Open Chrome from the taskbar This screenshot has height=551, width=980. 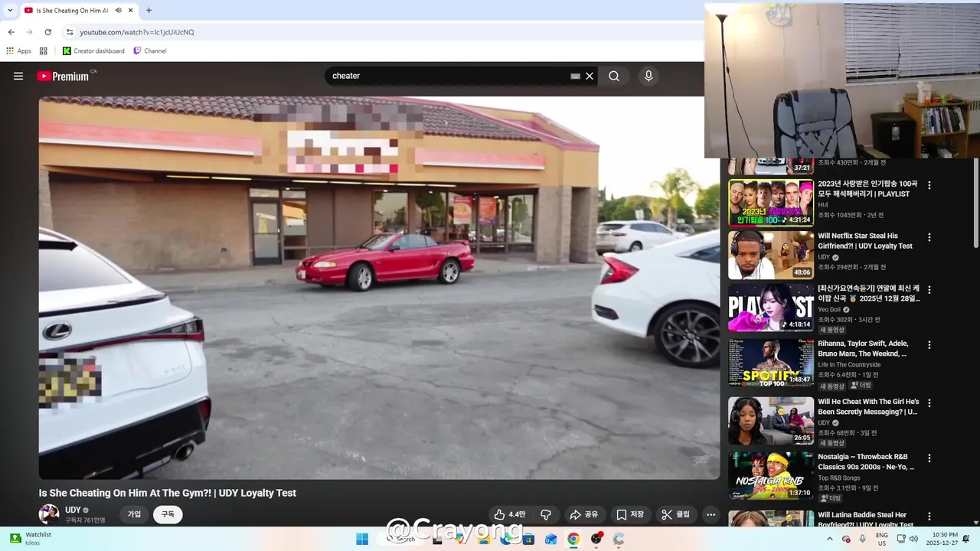[x=573, y=539]
